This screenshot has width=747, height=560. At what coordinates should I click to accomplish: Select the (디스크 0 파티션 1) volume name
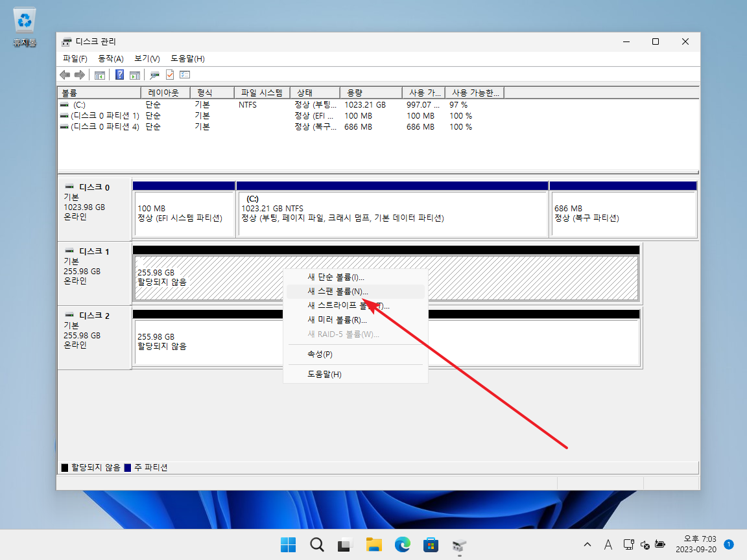pos(105,116)
